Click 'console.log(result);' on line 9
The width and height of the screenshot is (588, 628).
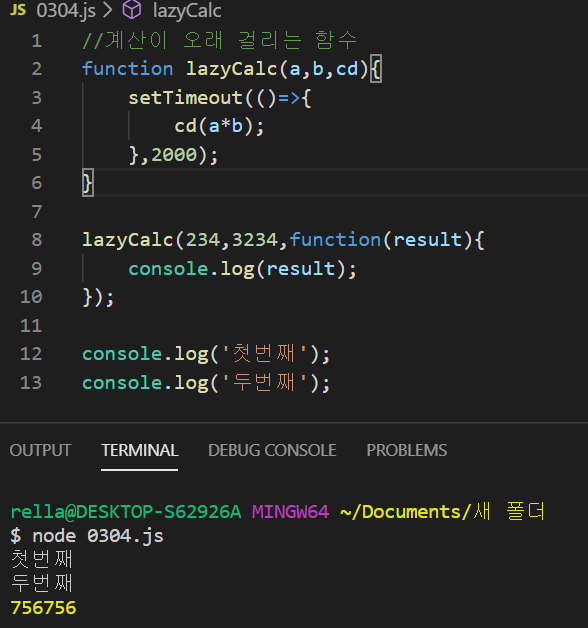pos(242,269)
